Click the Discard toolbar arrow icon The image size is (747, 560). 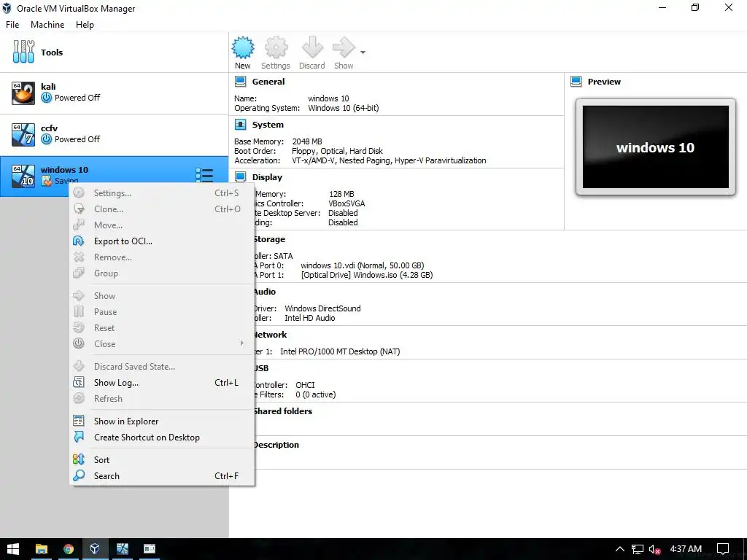(x=312, y=47)
